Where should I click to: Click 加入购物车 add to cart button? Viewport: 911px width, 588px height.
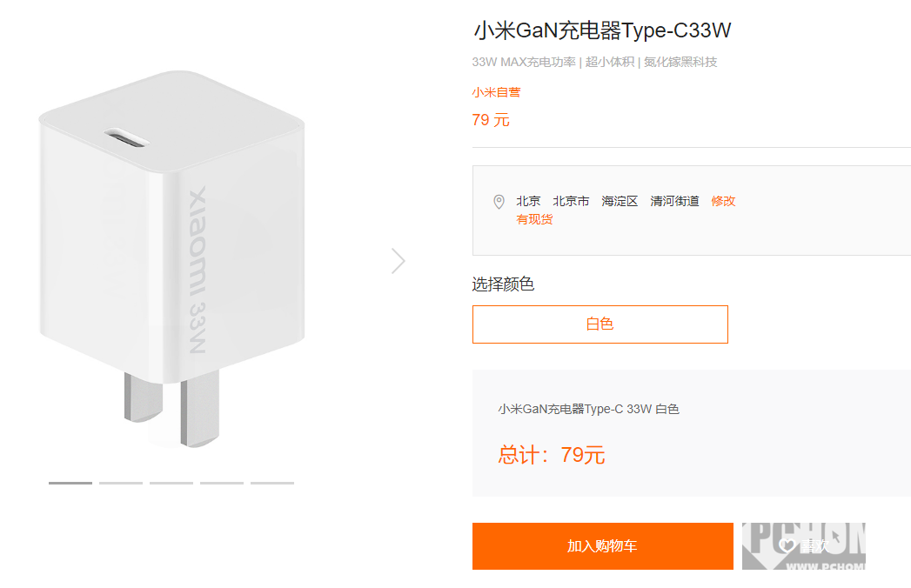click(x=602, y=546)
